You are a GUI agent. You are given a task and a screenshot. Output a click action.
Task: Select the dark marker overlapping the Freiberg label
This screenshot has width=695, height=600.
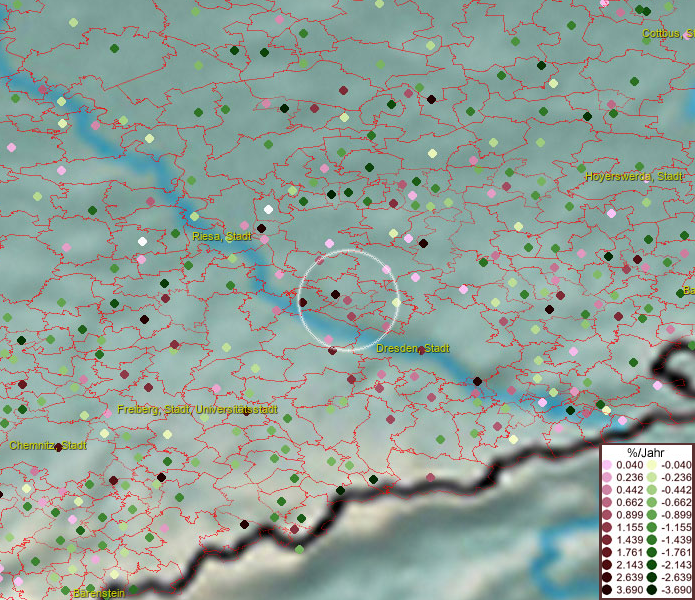point(246,412)
